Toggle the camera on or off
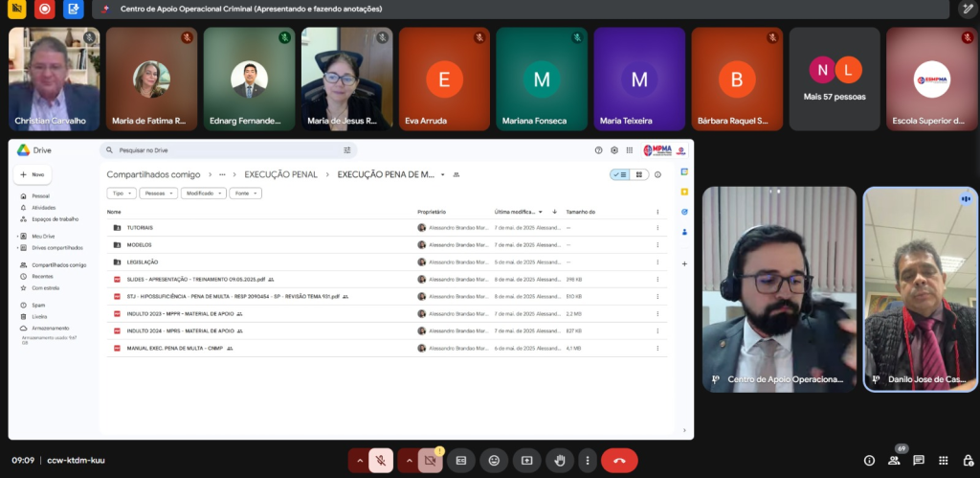980x478 pixels. (x=430, y=460)
